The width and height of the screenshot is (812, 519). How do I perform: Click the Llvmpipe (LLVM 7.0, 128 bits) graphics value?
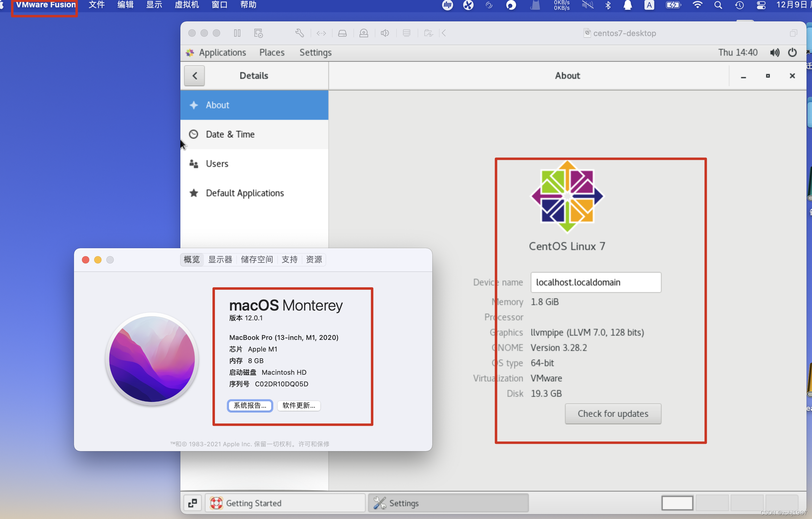587,333
